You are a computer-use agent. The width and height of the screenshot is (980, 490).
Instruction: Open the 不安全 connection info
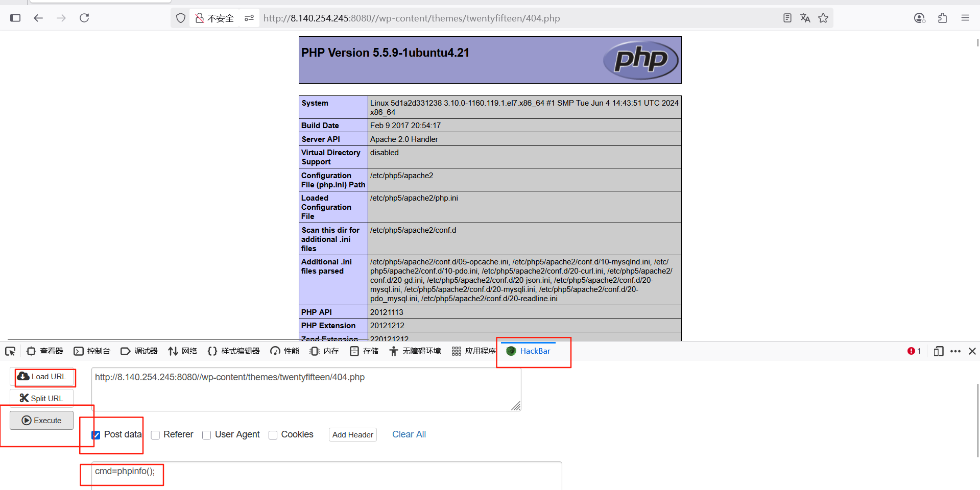point(214,18)
